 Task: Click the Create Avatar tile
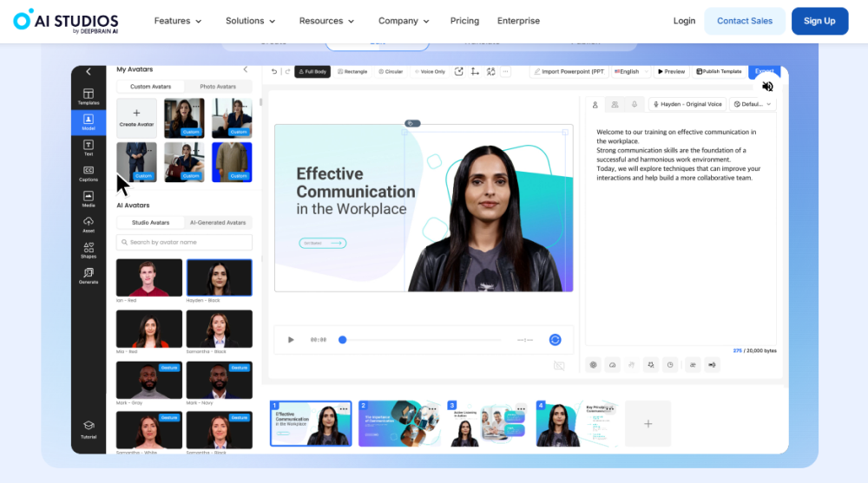click(x=137, y=118)
